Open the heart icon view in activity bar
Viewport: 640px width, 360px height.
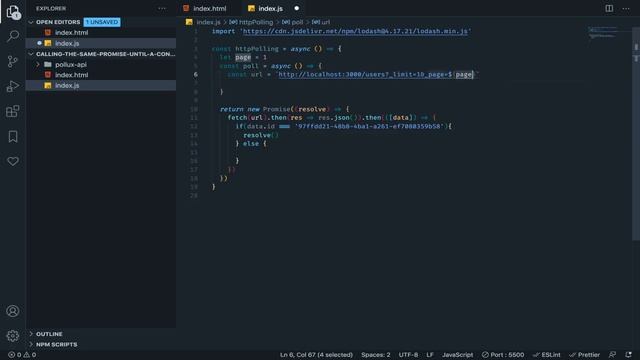[13, 161]
